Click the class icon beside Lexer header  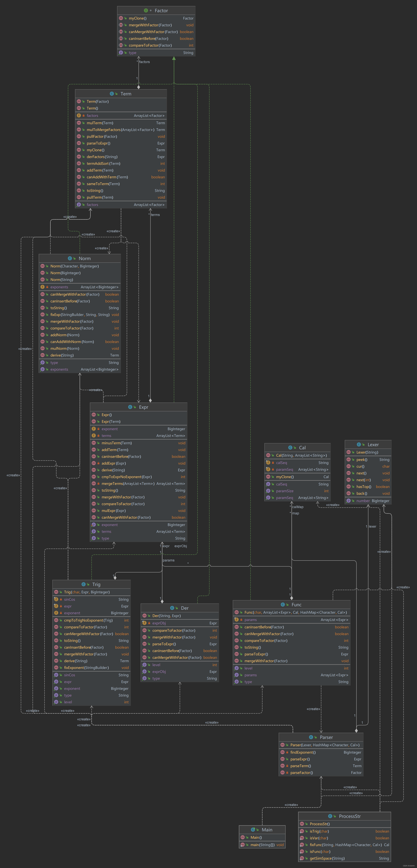359,444
